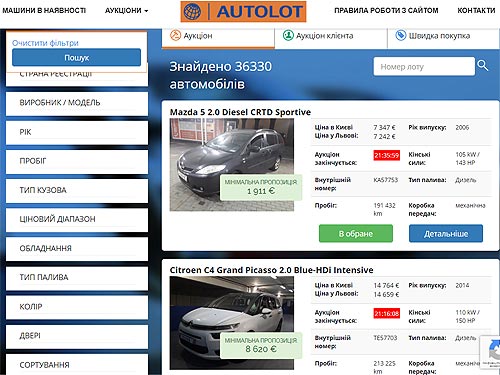Open the Аукціони dropdown menu
The height and width of the screenshot is (375, 500).
[x=126, y=11]
